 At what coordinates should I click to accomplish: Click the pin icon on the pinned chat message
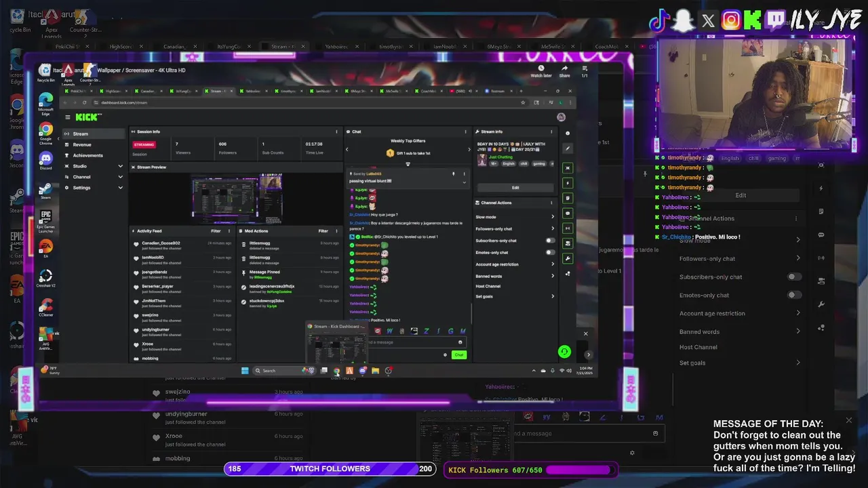click(x=454, y=174)
